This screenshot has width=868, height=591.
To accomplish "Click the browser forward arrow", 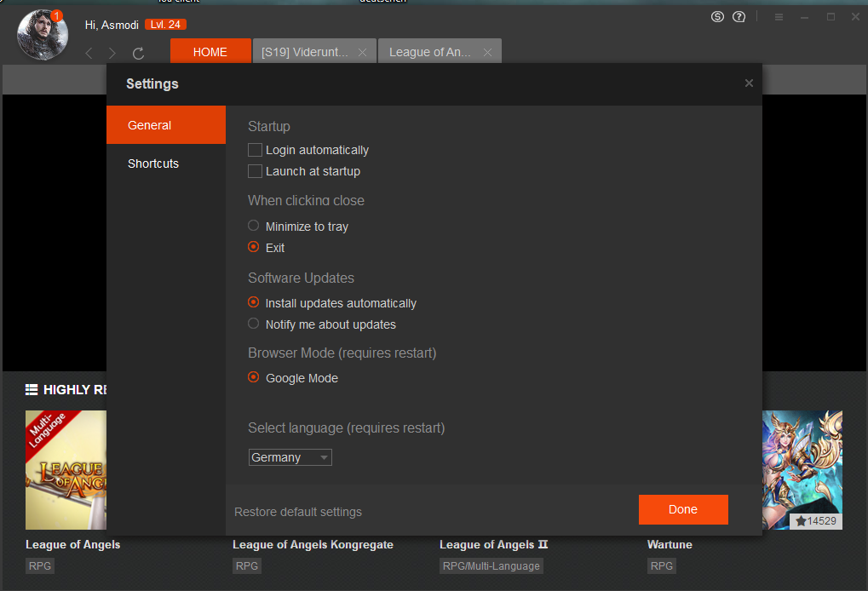I will coord(112,54).
